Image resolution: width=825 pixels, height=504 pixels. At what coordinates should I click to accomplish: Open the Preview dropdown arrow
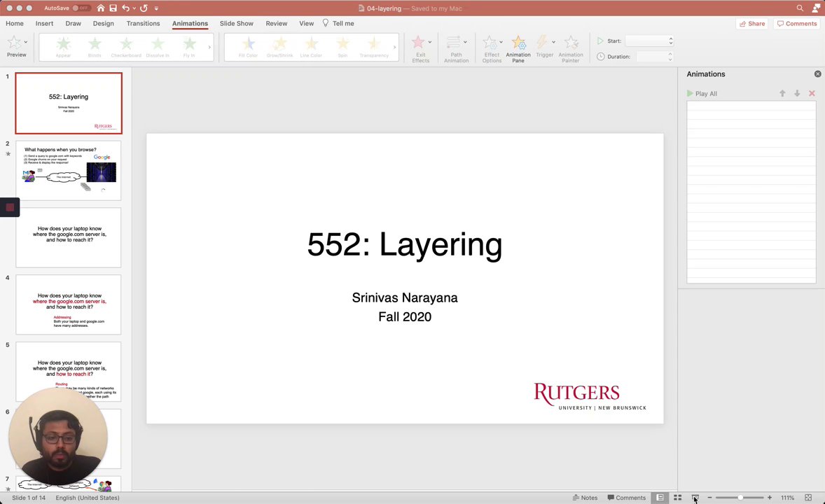(26, 42)
